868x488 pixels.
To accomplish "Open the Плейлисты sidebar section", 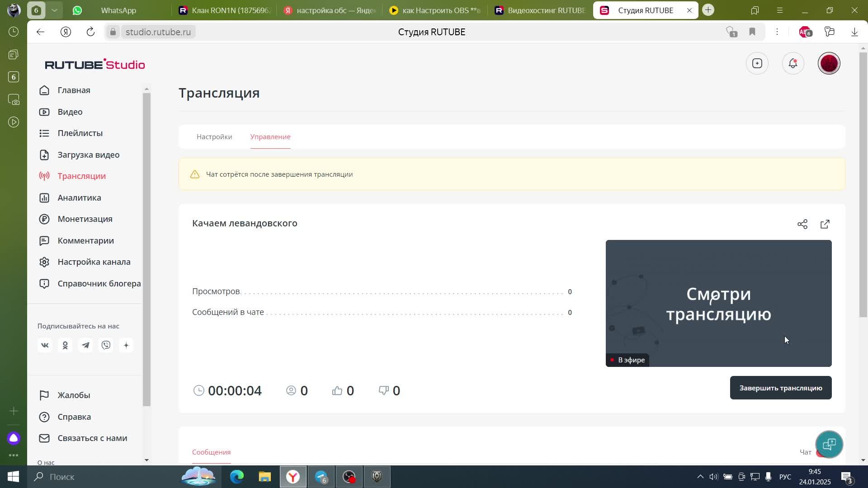I will (71, 133).
